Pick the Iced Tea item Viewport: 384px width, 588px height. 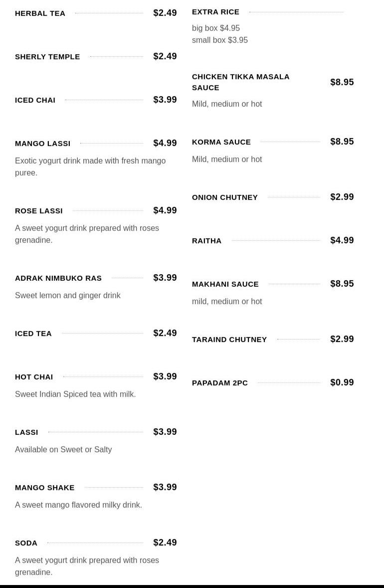tap(33, 334)
